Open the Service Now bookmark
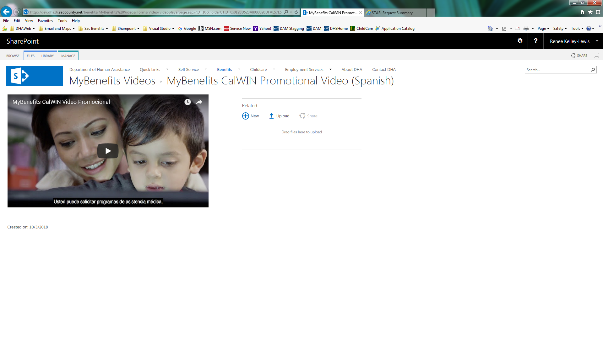Screen dimensions: 603x364 (x=237, y=29)
